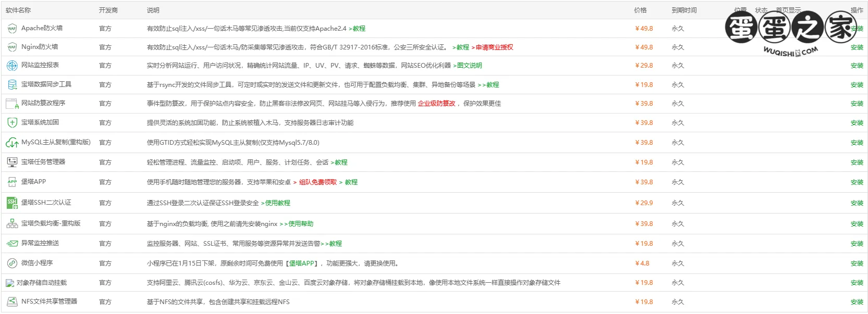The image size is (868, 314).
Task: Click the Nginx防火墙 WAF icon
Action: 12,47
